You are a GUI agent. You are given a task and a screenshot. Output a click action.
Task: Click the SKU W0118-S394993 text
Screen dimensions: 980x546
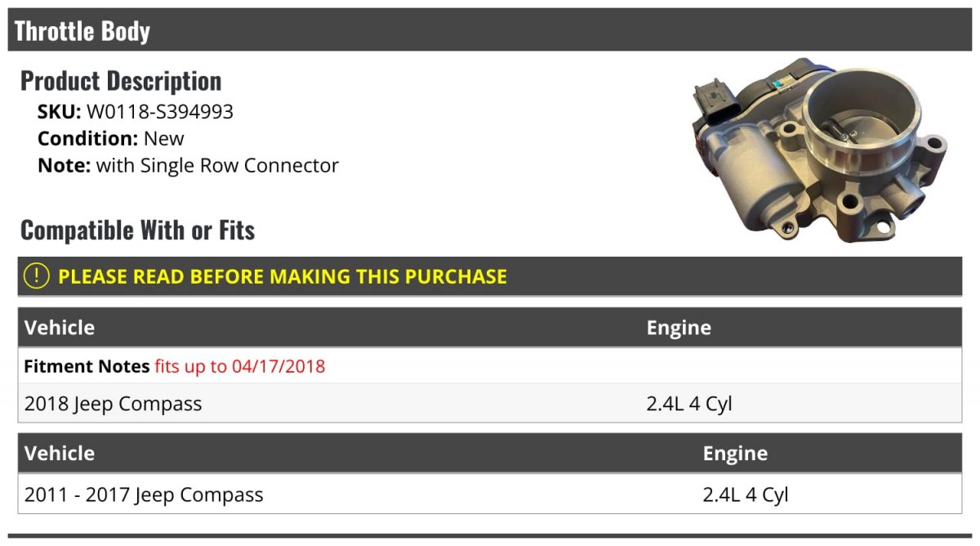tap(136, 112)
